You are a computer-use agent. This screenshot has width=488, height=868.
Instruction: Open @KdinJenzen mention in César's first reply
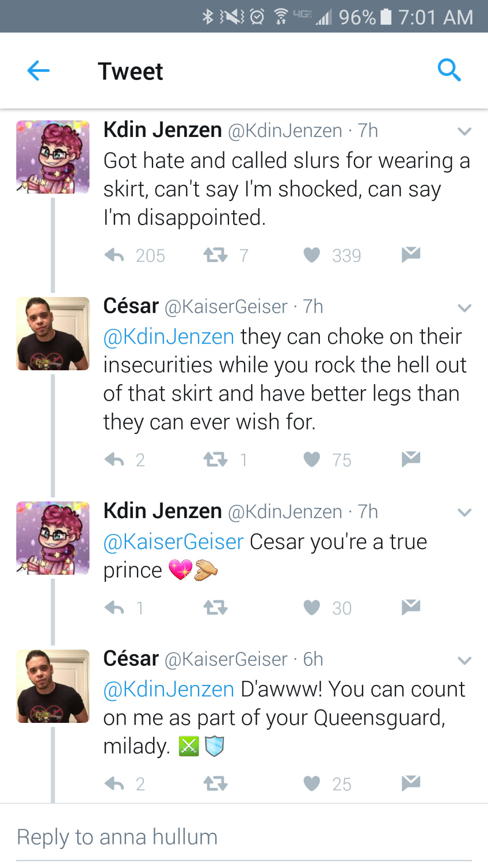[169, 337]
